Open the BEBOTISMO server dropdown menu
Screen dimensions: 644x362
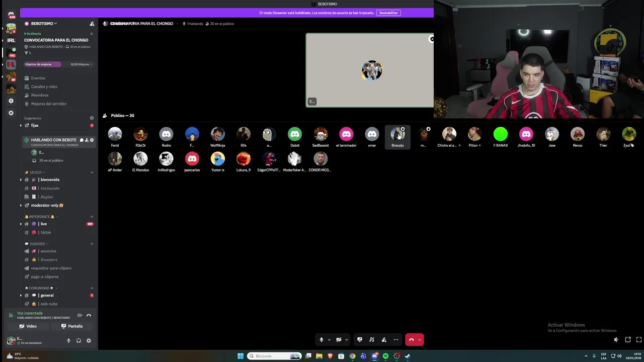click(x=44, y=24)
